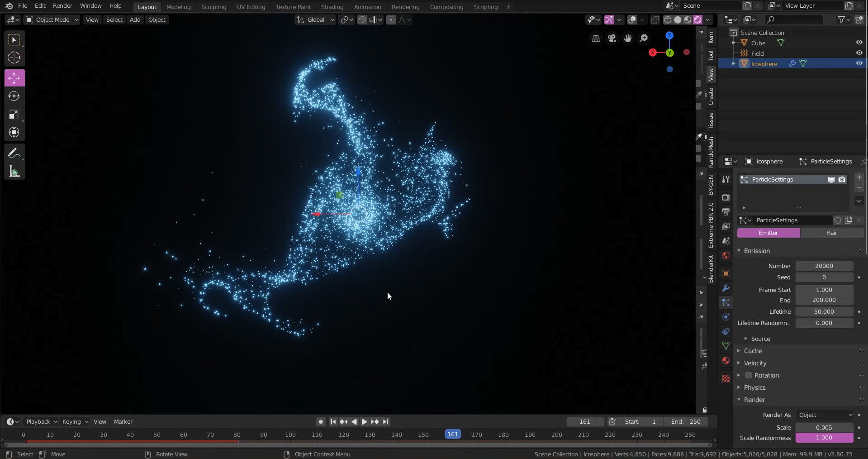The width and height of the screenshot is (868, 459).
Task: Click the Emitter button
Action: [x=768, y=233]
